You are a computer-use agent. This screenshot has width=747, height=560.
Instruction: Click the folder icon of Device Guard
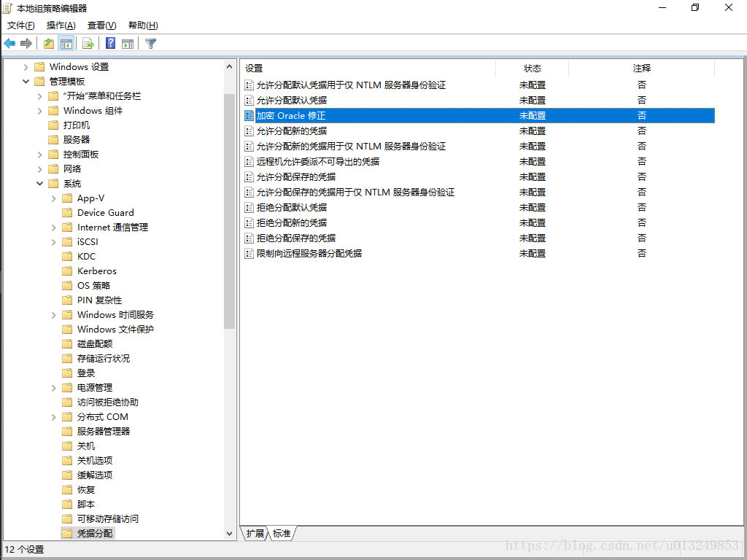[x=68, y=213]
